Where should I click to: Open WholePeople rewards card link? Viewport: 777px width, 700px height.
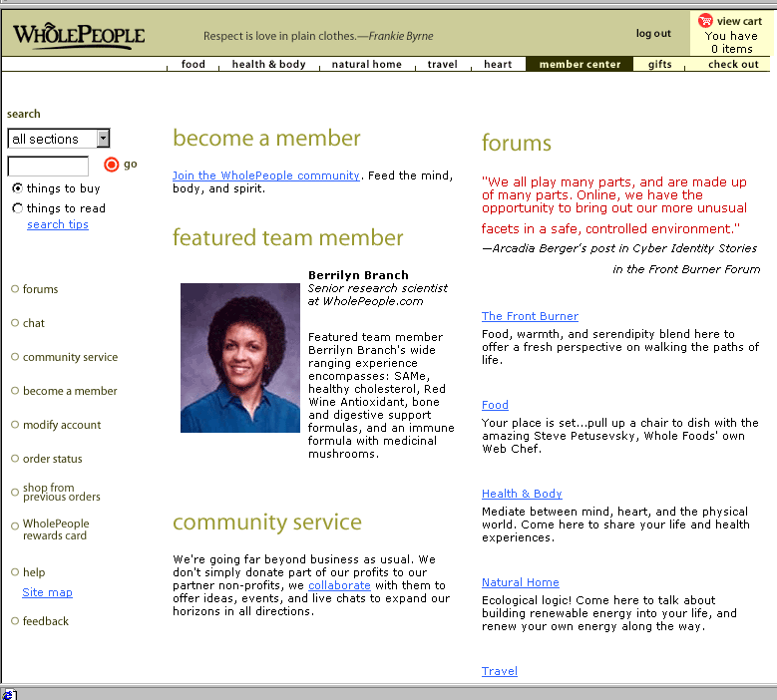click(x=56, y=529)
